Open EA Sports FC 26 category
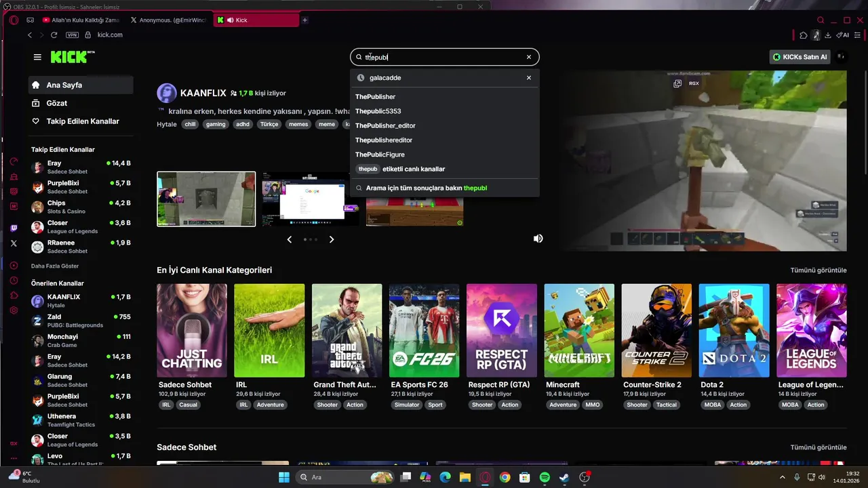 point(424,330)
